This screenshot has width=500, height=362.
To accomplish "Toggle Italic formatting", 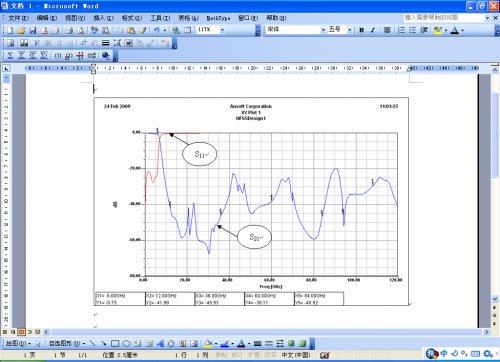I will [x=373, y=30].
